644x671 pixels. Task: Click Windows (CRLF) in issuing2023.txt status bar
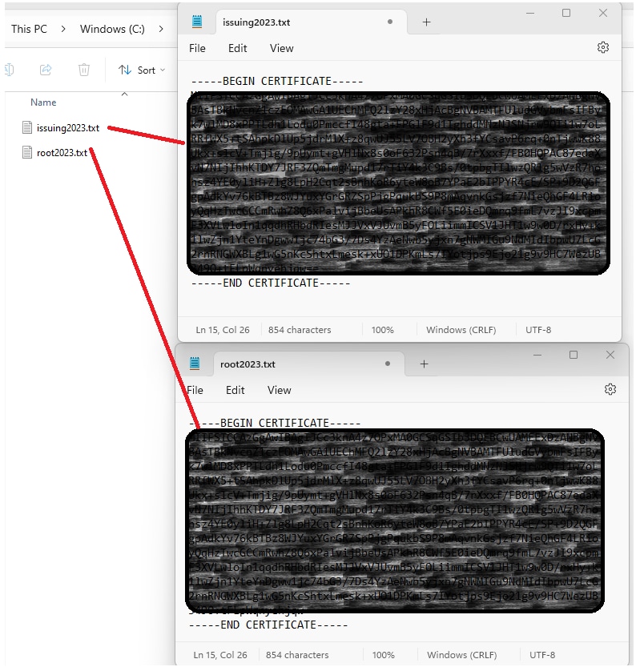[461, 330]
